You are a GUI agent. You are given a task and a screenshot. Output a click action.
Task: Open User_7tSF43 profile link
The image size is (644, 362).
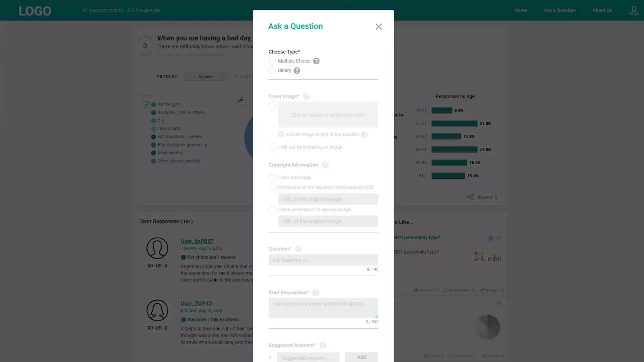click(x=196, y=303)
